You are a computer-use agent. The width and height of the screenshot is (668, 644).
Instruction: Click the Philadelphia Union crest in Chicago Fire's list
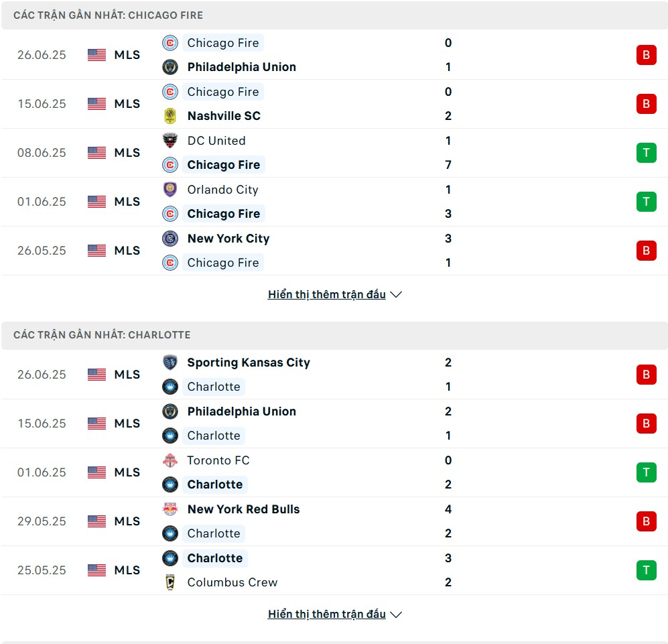coord(170,67)
